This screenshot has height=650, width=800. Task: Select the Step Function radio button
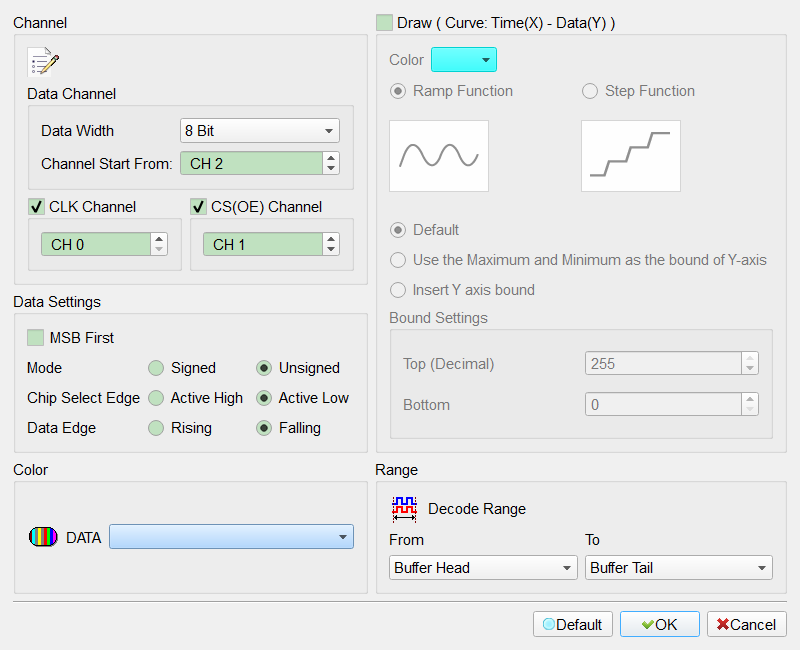click(x=590, y=91)
